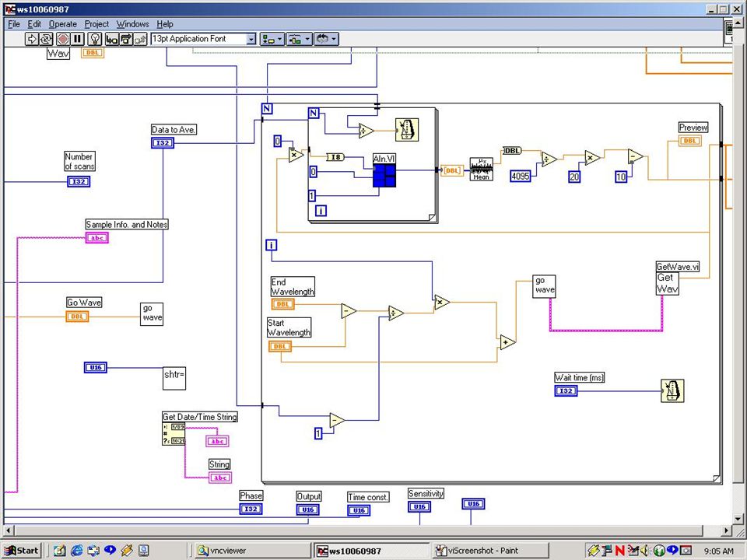Select the divide node at the top of the inner loop
The width and height of the screenshot is (747, 560).
366,131
